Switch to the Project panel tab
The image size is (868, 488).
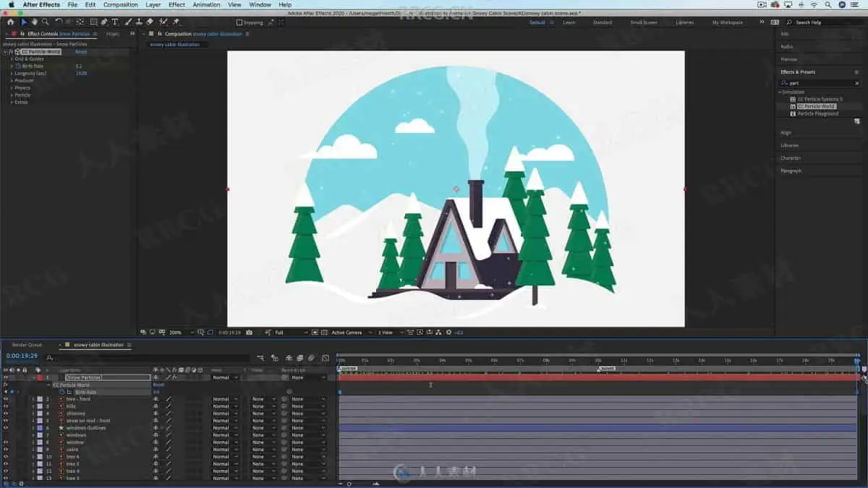[112, 33]
